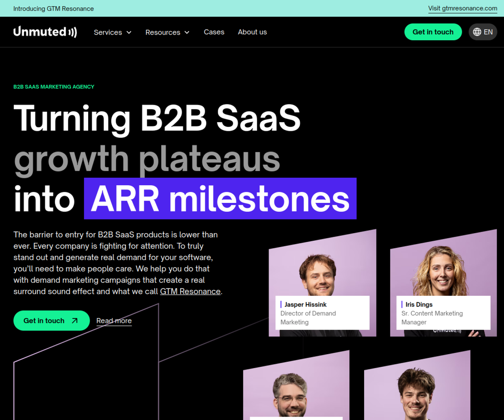Click the Read more link

pos(114,321)
